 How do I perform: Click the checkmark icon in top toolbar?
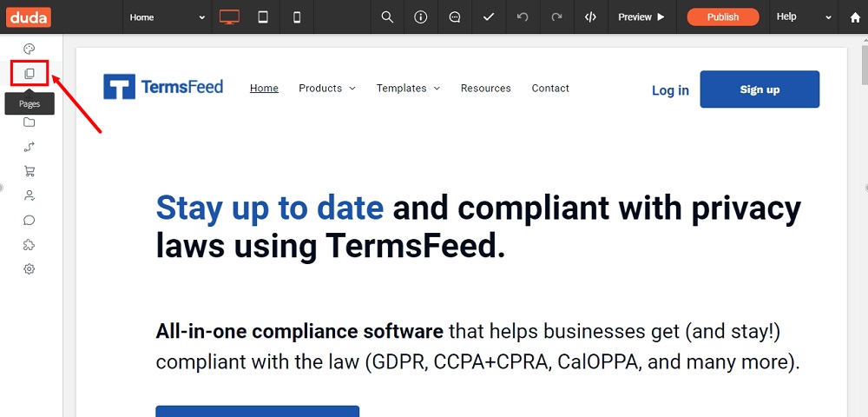point(488,17)
